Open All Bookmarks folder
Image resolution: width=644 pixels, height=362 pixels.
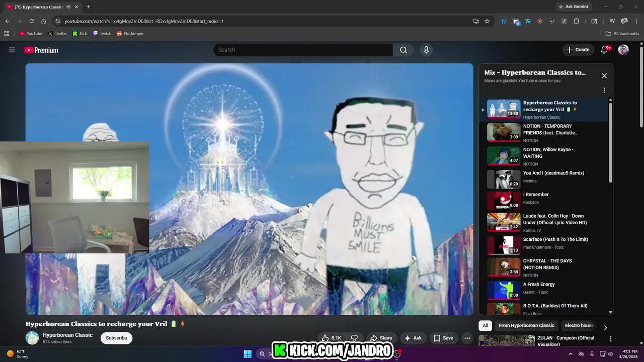[x=622, y=34]
